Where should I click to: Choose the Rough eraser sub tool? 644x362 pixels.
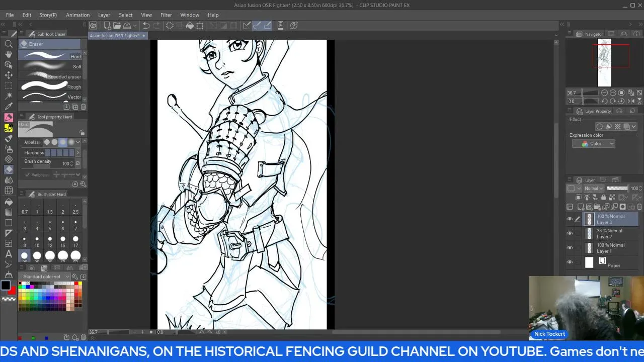(x=50, y=86)
